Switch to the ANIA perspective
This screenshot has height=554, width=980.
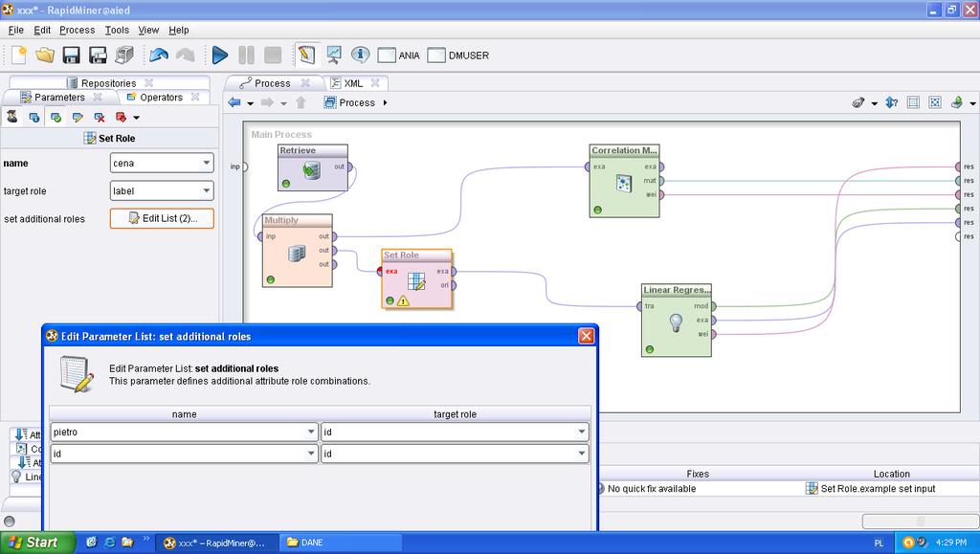(399, 55)
